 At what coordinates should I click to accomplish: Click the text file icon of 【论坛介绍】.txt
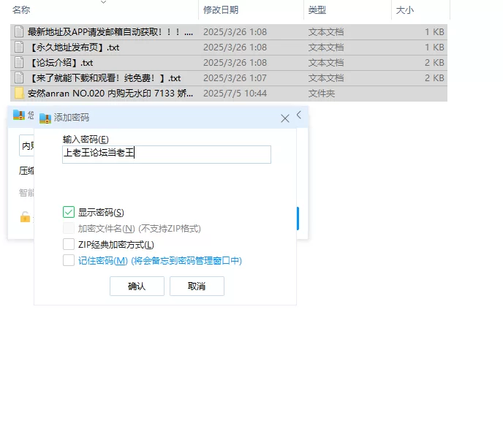click(19, 63)
